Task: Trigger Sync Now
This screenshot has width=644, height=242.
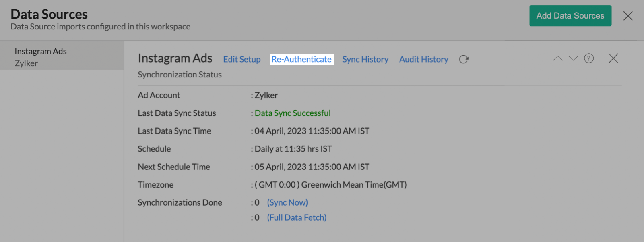Action: 287,202
